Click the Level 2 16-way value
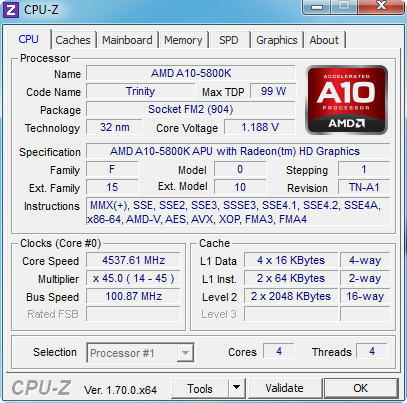The height and width of the screenshot is (403, 407). [x=365, y=296]
